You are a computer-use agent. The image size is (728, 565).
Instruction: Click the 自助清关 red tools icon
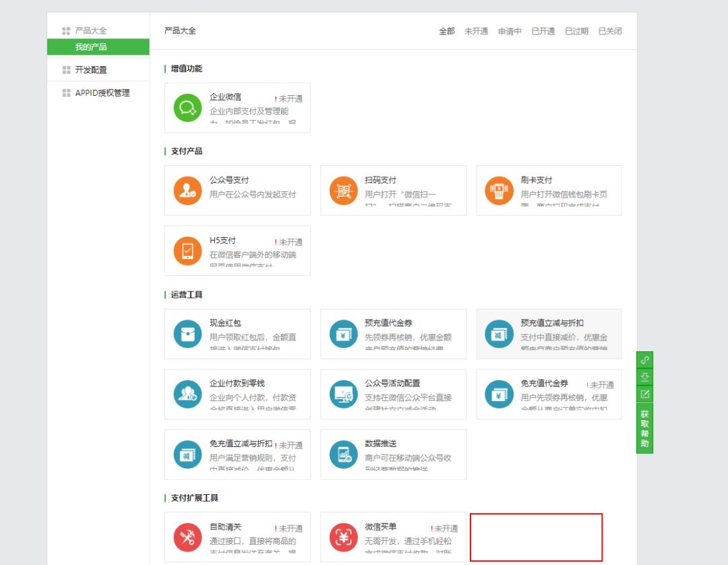tap(187, 537)
